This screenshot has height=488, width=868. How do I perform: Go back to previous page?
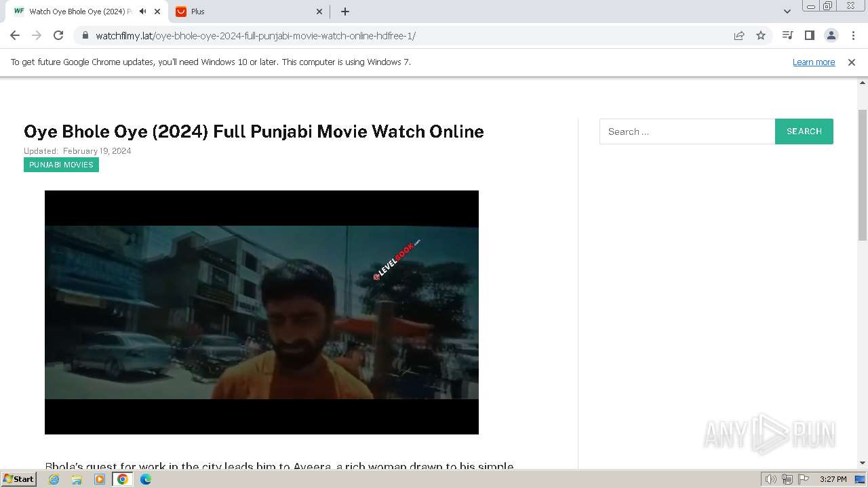click(x=15, y=35)
